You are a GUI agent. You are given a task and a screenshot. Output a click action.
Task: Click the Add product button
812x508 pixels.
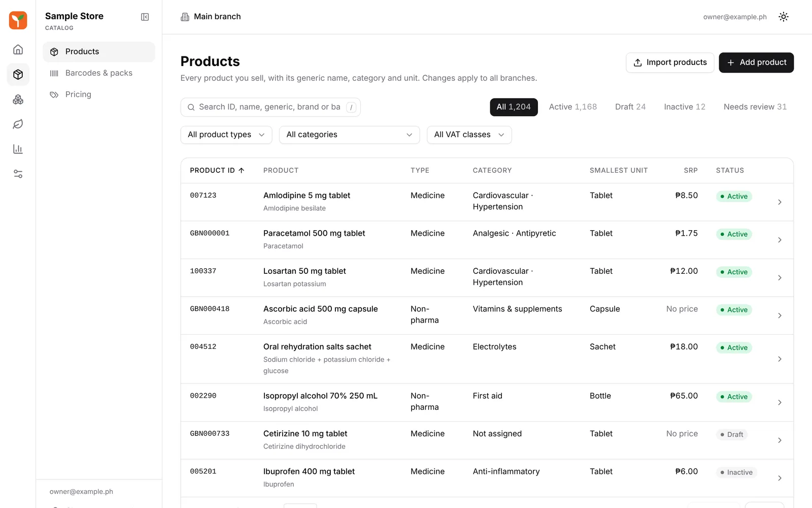click(756, 62)
